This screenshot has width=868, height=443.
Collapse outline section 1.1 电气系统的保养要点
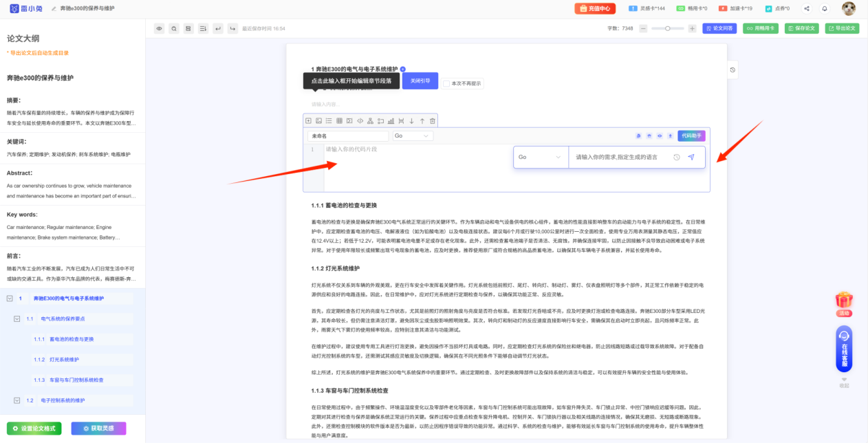tap(17, 318)
